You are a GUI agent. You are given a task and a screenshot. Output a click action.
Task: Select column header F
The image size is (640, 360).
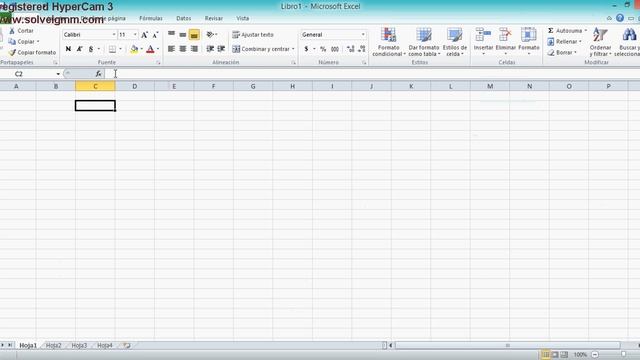(x=213, y=86)
